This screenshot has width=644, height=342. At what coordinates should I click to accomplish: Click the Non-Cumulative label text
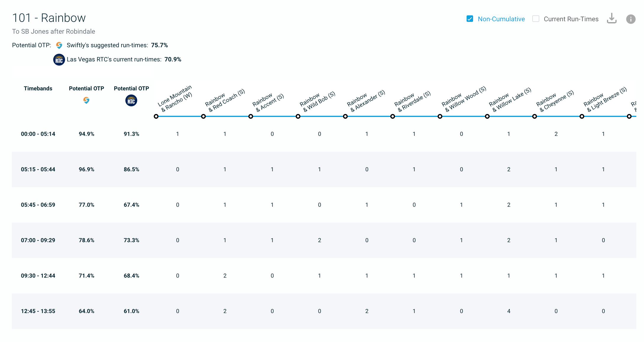tap(501, 19)
